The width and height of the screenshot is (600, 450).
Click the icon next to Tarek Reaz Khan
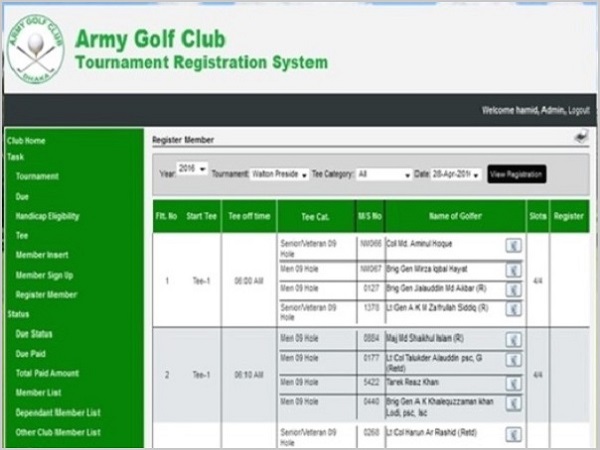[514, 384]
